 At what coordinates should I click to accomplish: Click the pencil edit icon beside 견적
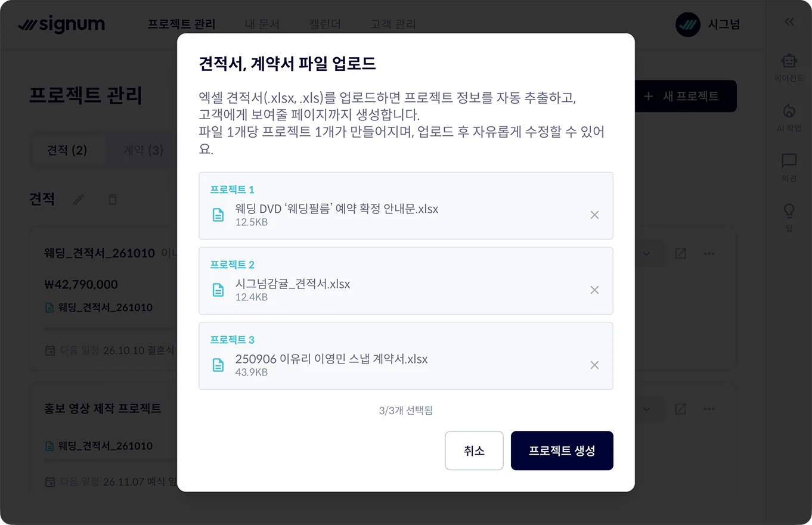coord(78,200)
